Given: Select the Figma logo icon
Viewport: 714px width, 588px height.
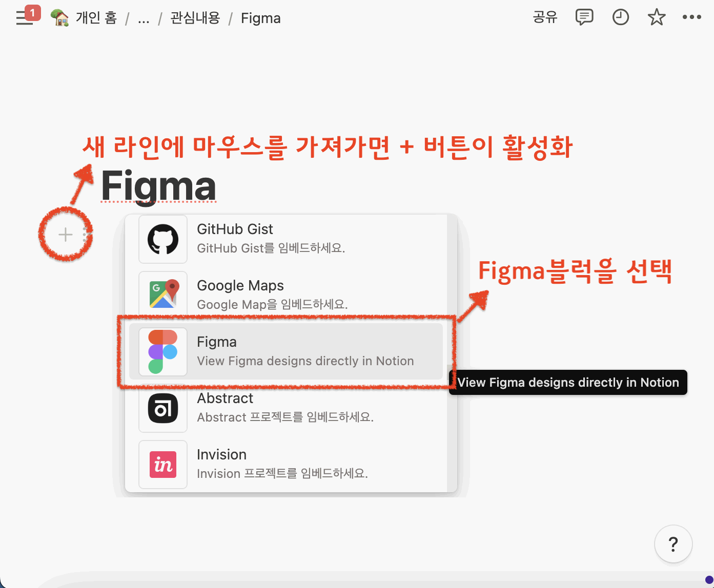Looking at the screenshot, I should tap(163, 352).
